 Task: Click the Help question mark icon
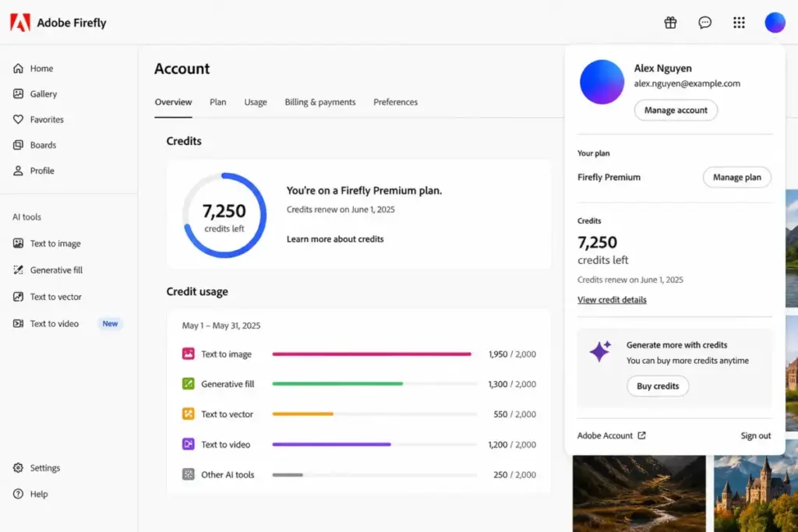19,494
